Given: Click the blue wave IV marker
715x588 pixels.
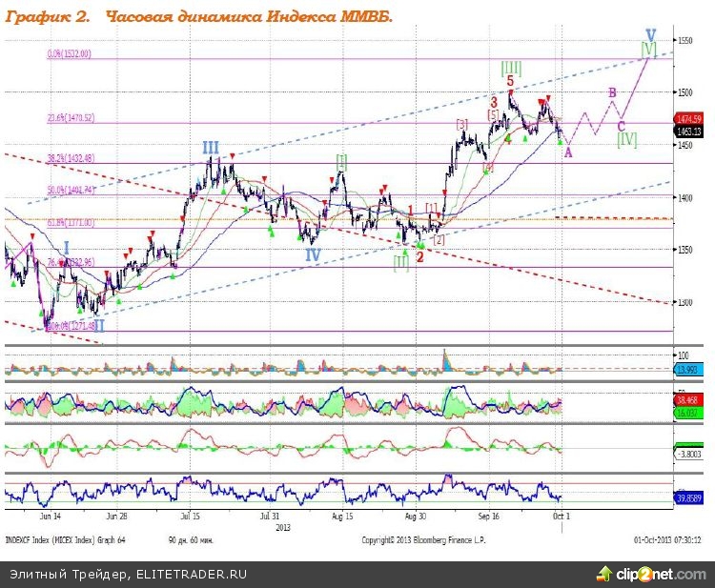Looking at the screenshot, I should pyautogui.click(x=313, y=254).
